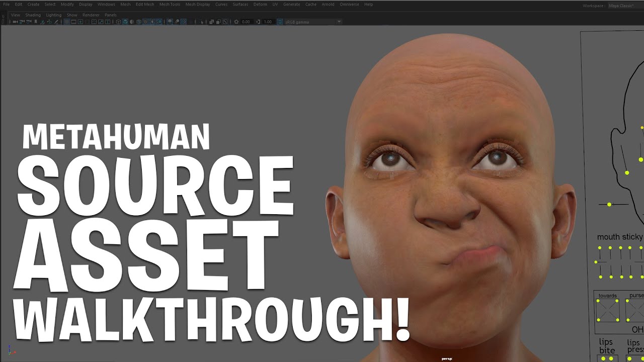Toggle the Use Default Material icon
Image resolution: width=644 pixels, height=362 pixels.
point(132,22)
